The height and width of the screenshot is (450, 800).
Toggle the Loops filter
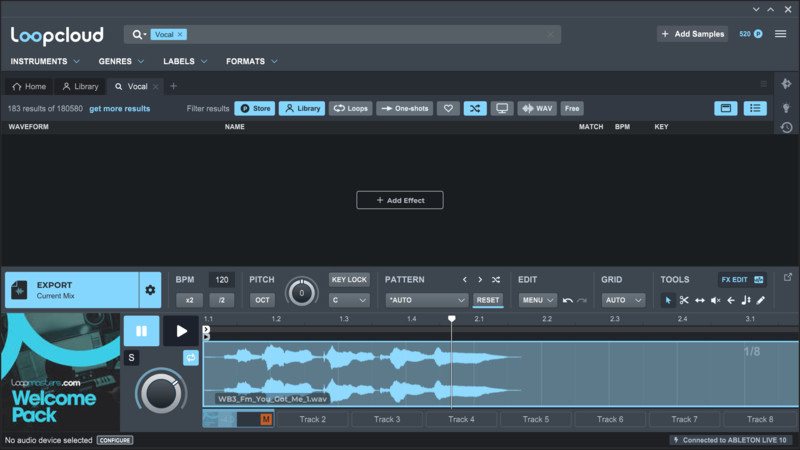(x=350, y=108)
